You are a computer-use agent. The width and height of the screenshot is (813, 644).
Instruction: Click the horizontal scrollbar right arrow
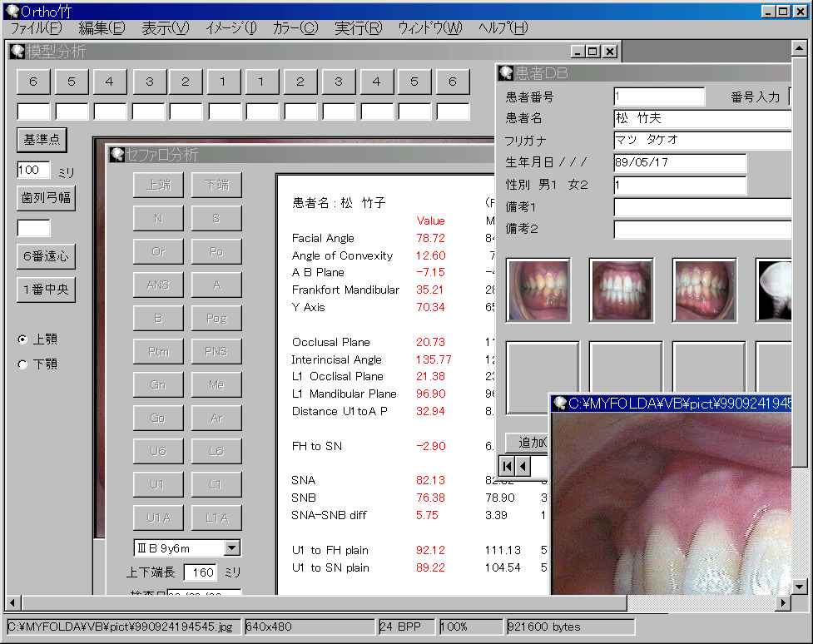(783, 602)
